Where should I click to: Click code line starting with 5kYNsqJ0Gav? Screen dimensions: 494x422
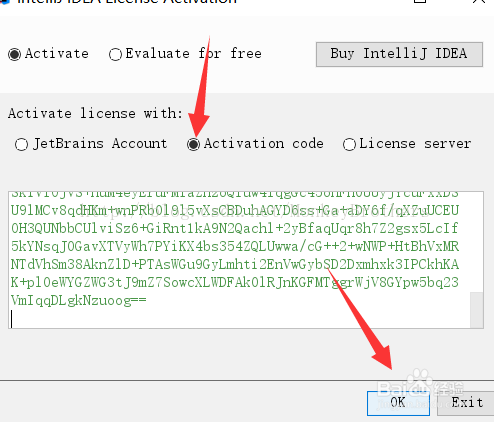tap(235, 247)
